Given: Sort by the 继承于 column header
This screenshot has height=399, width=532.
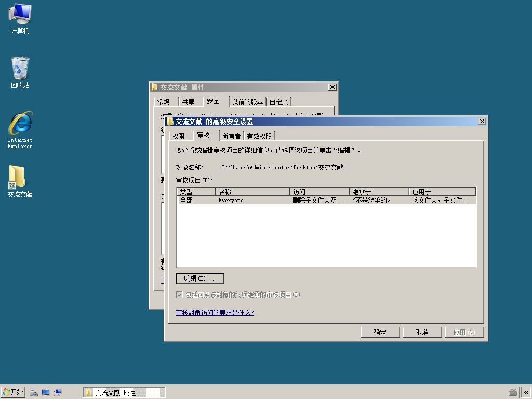Looking at the screenshot, I should point(379,191).
